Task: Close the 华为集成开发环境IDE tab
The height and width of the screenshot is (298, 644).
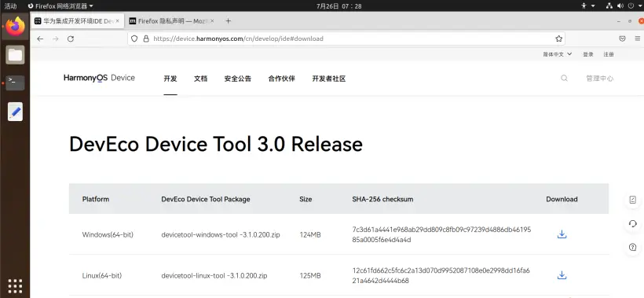Action: [x=118, y=21]
